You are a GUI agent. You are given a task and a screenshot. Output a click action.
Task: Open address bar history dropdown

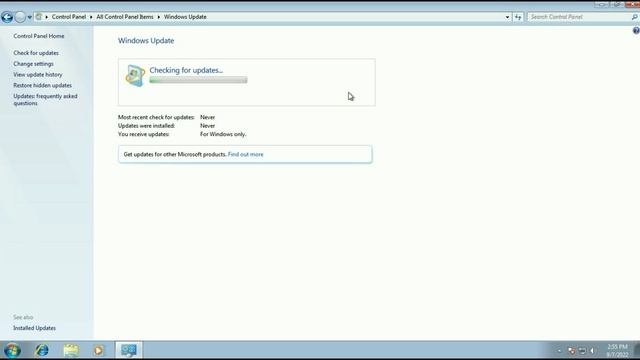coord(507,17)
